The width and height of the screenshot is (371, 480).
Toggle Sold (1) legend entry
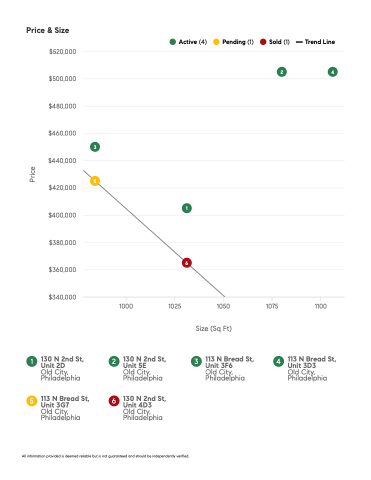pyautogui.click(x=275, y=42)
